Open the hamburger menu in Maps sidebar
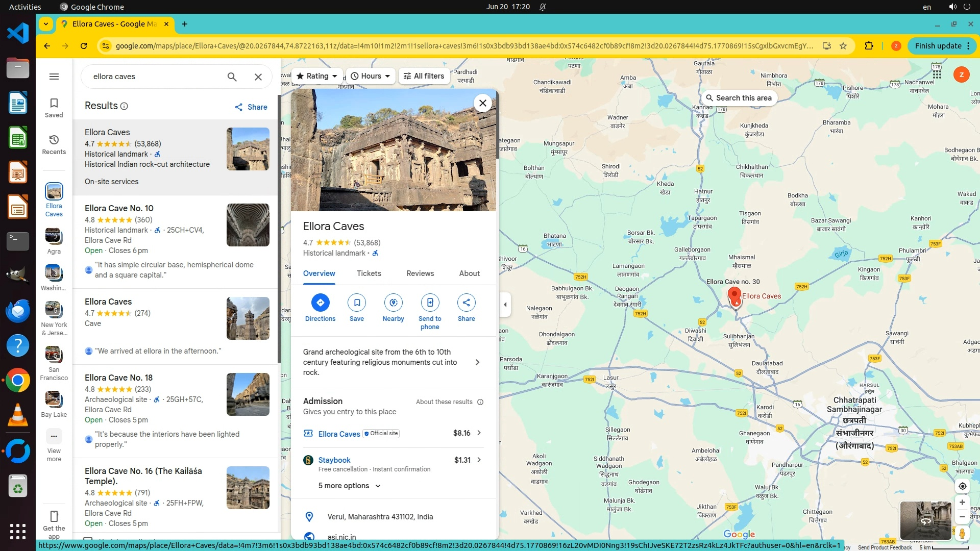This screenshot has height=551, width=980. 54,77
